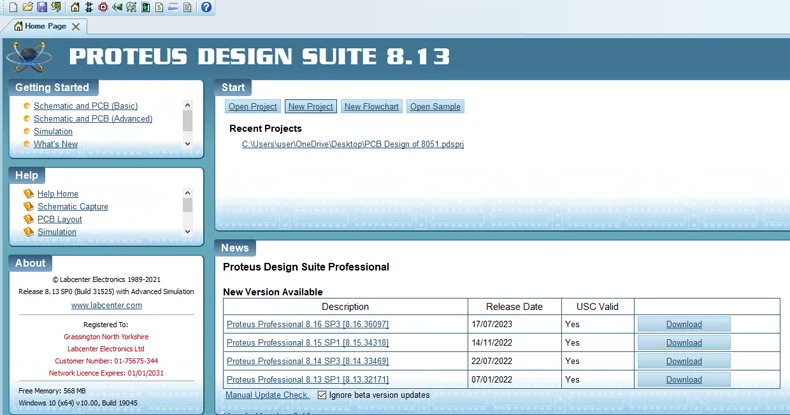The width and height of the screenshot is (790, 415).
Task: Click the book icon beside Help Home
Action: [x=29, y=193]
